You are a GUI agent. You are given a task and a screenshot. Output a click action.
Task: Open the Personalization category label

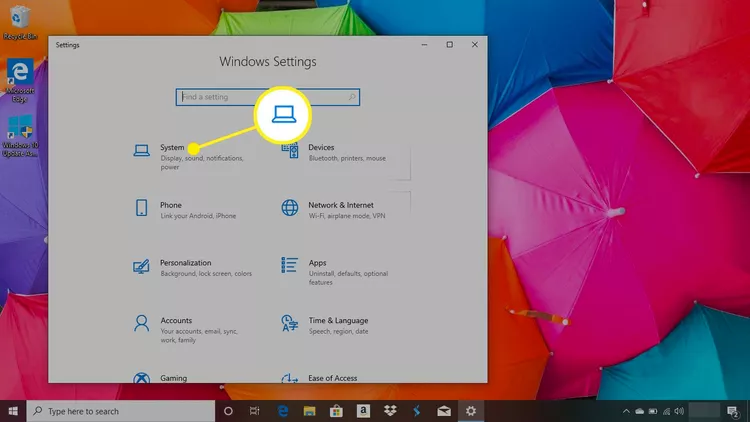(186, 263)
